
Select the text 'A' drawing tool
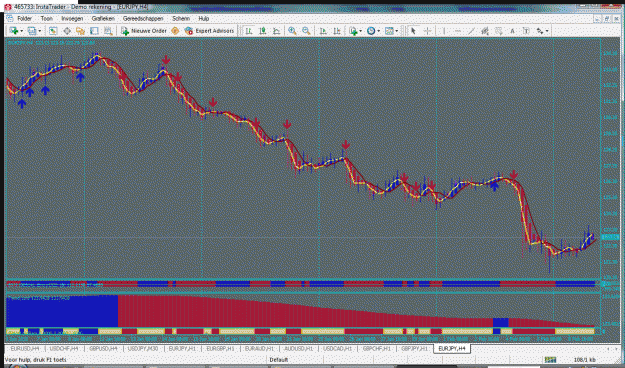(512, 31)
